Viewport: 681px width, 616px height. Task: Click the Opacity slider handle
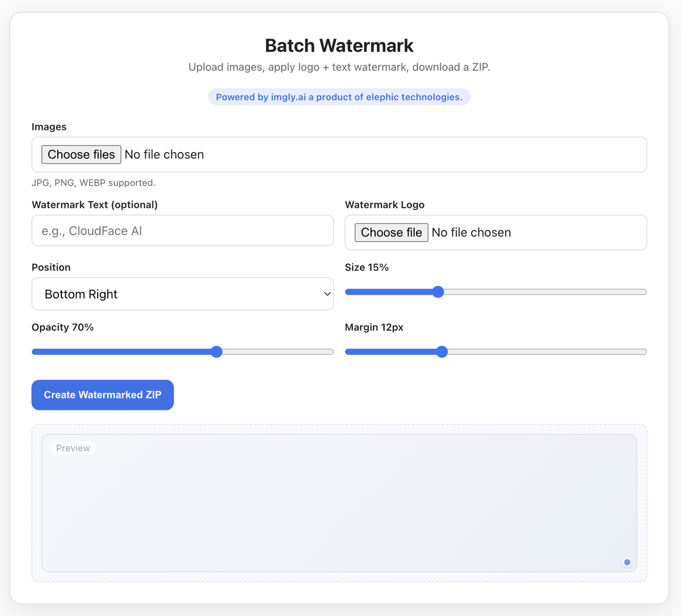(x=217, y=352)
